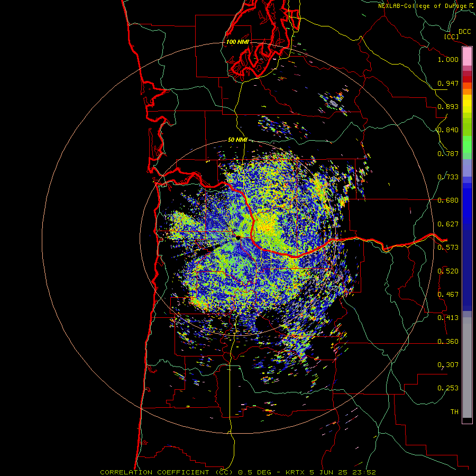Viewport: 476px width, 476px height.
Task: Click the 100 NMI range ring label
Action: coord(237,42)
